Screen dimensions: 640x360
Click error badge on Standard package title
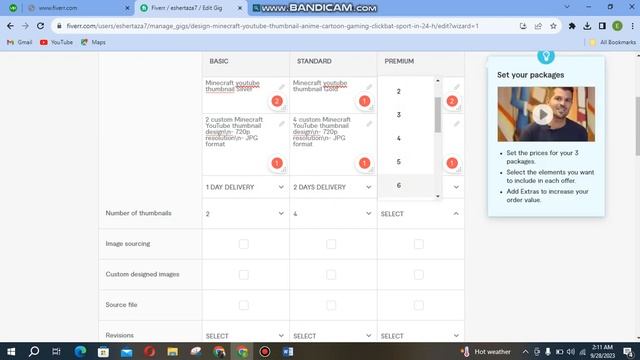pyautogui.click(x=364, y=101)
